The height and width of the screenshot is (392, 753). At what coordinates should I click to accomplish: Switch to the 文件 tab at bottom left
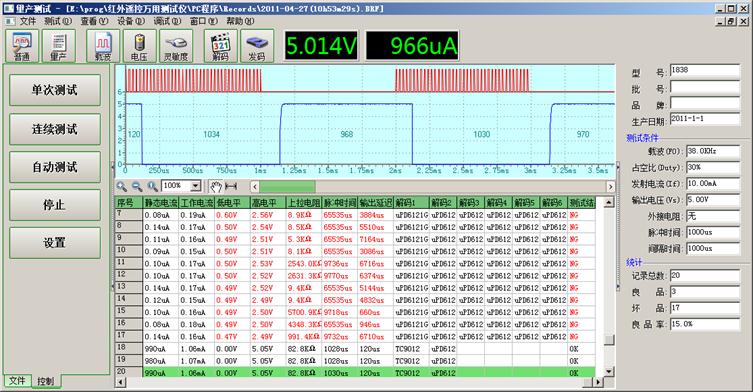17,380
